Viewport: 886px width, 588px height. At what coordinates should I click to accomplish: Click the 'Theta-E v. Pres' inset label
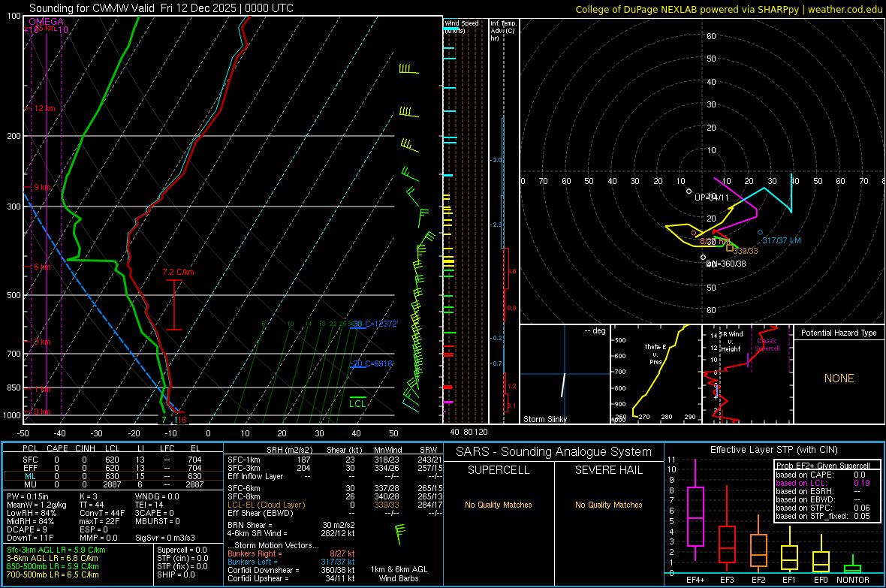[x=655, y=354]
